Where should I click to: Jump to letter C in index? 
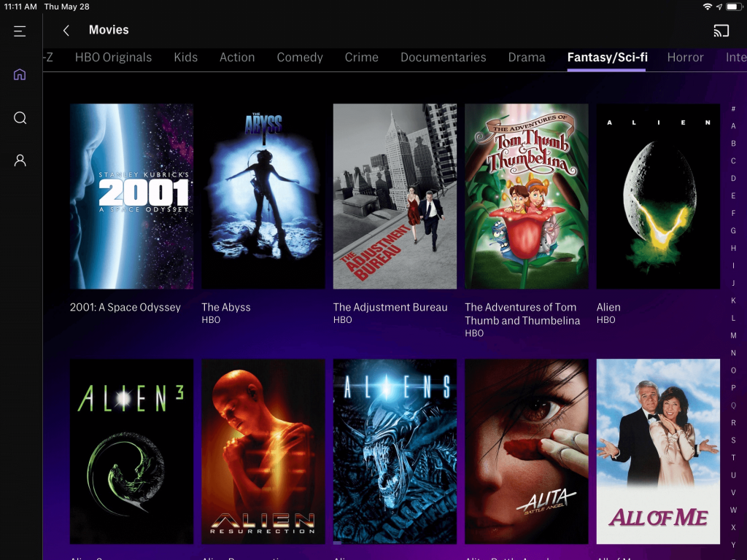pyautogui.click(x=733, y=161)
